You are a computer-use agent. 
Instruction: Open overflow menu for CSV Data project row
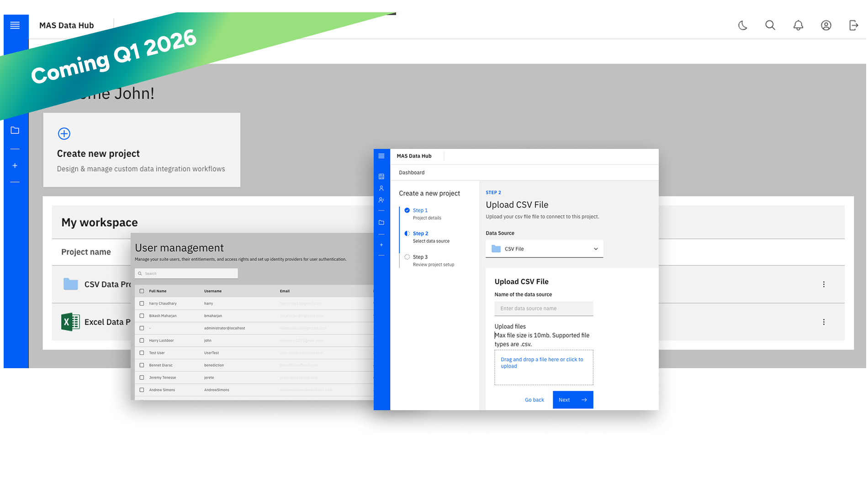click(x=824, y=285)
